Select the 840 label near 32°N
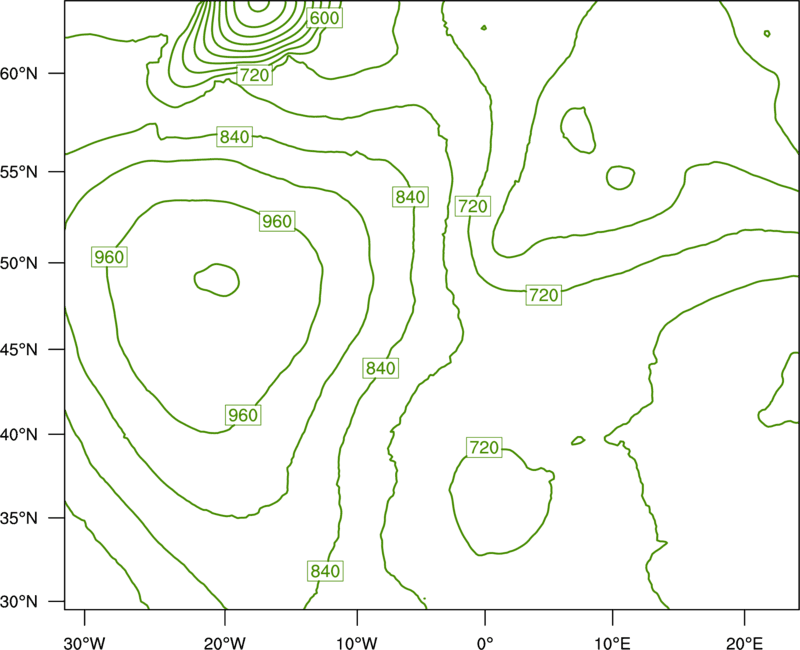This screenshot has height=650, width=800. click(x=325, y=571)
